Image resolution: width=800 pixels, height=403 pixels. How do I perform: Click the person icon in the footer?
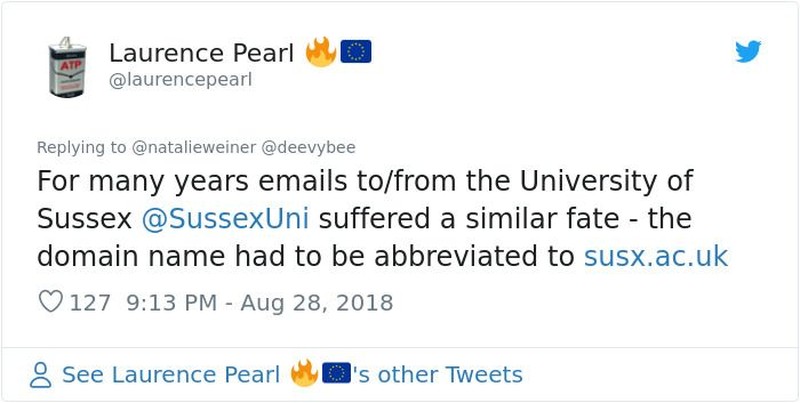pyautogui.click(x=41, y=375)
